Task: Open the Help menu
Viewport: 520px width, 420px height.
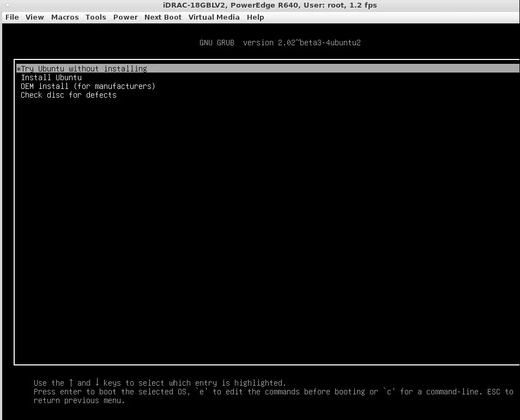Action: click(x=255, y=17)
